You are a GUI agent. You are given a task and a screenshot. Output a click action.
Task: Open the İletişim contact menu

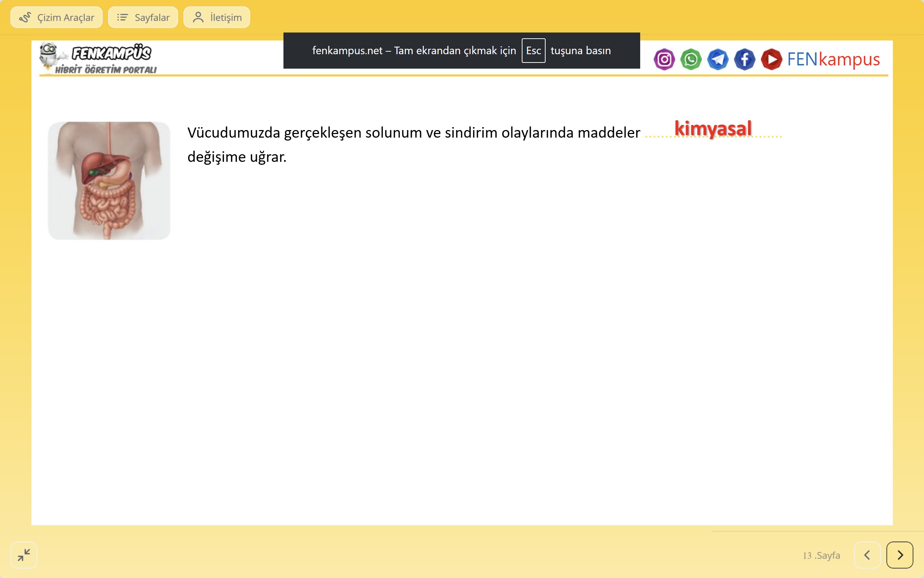click(x=217, y=18)
